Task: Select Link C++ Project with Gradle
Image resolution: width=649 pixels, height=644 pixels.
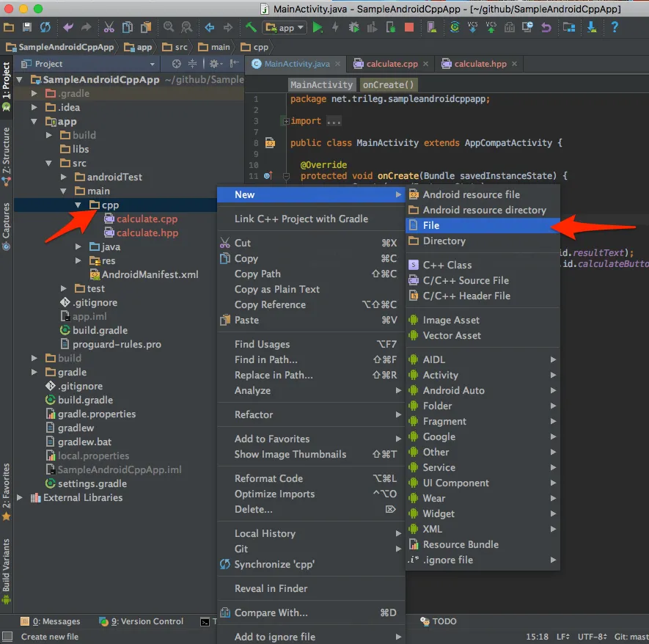Action: point(301,219)
